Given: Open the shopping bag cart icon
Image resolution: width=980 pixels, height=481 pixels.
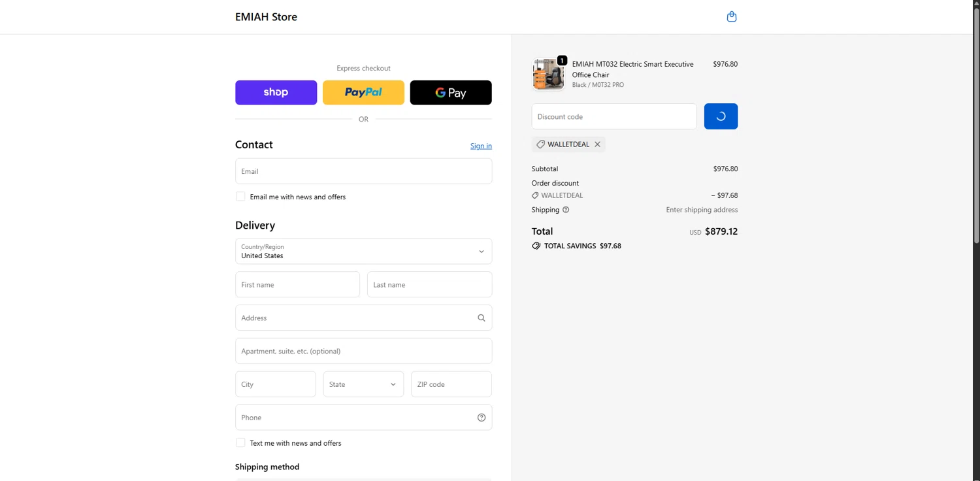Looking at the screenshot, I should click(x=732, y=17).
